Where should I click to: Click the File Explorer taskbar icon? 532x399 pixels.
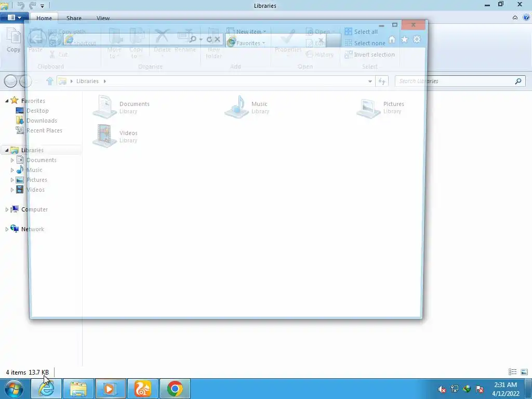[78, 389]
